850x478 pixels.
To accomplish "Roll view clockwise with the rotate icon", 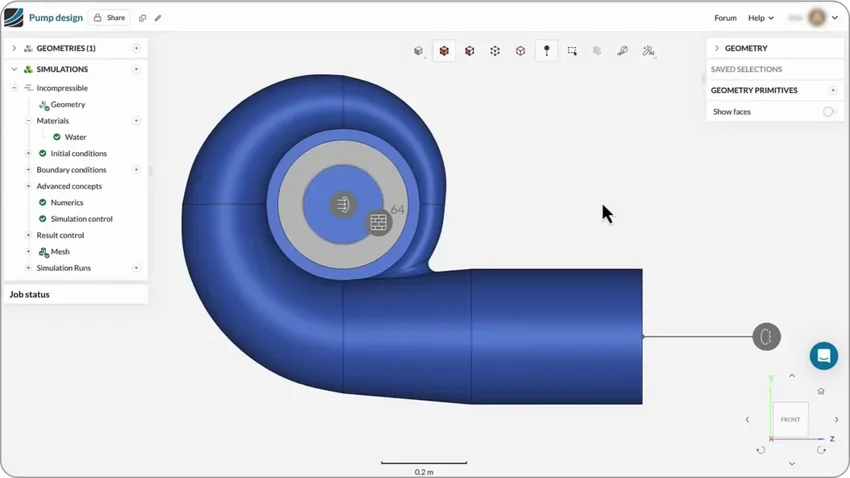I will coord(821,450).
